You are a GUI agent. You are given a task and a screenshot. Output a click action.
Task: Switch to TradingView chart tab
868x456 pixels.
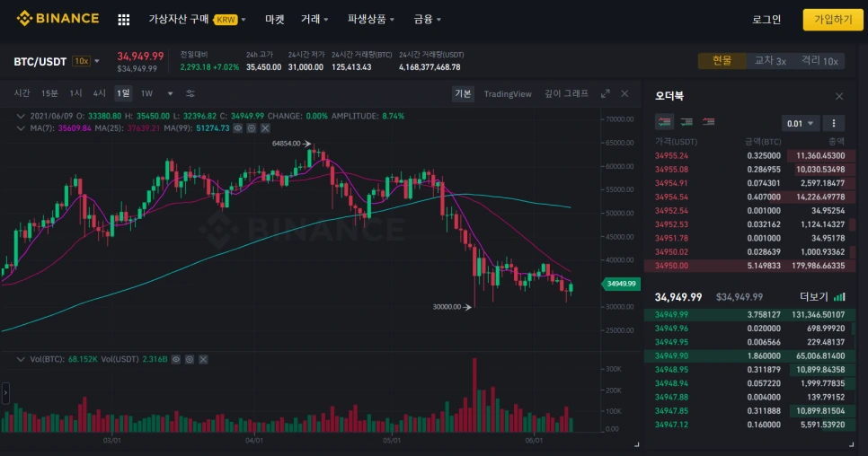click(508, 94)
